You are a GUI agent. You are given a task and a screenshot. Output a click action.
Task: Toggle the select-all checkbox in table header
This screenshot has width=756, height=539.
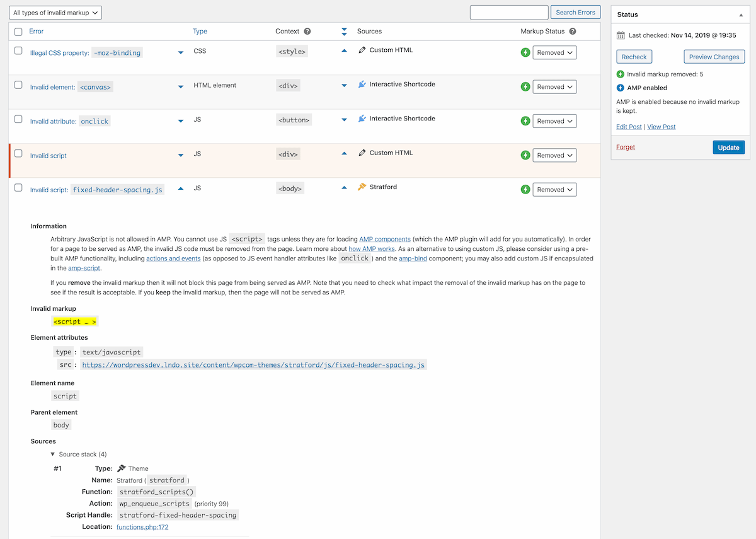click(x=18, y=32)
